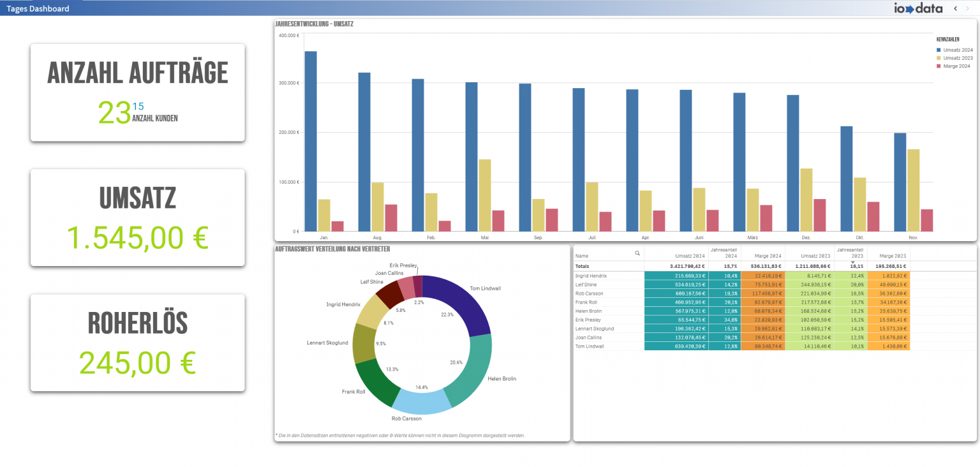The height and width of the screenshot is (467, 980).
Task: Click the Jahresentwicklung - Umsatz chart title
Action: (x=315, y=24)
